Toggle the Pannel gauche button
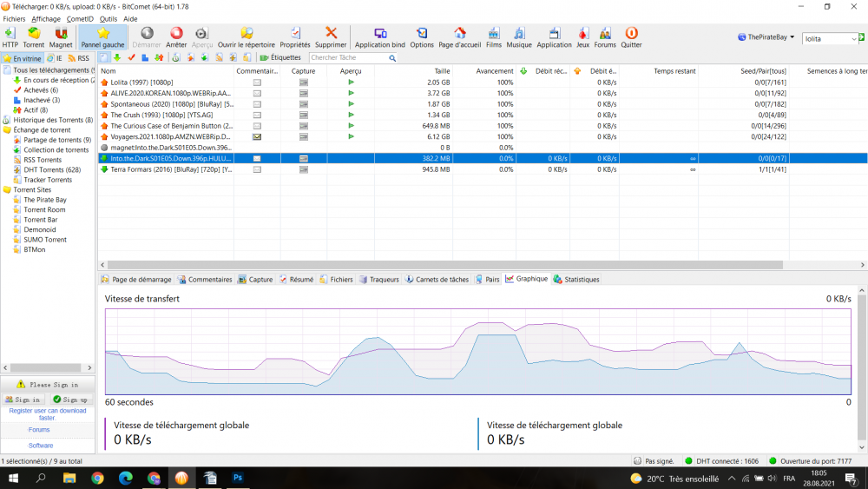The image size is (868, 489). 102,37
